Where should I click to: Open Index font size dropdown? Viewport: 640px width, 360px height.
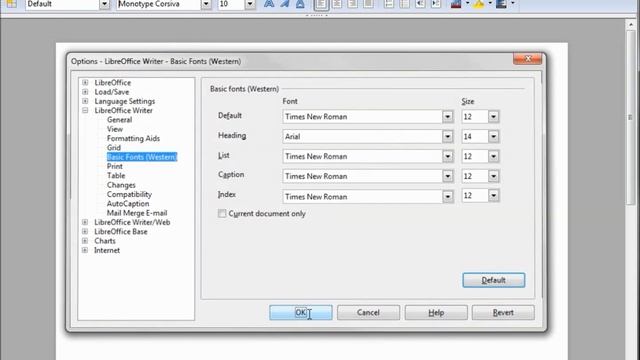tap(493, 196)
